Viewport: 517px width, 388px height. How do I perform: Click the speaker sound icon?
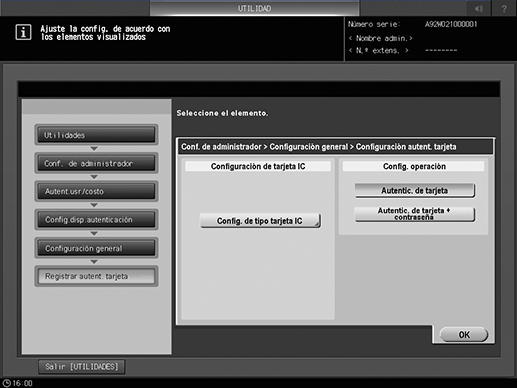coord(479,8)
